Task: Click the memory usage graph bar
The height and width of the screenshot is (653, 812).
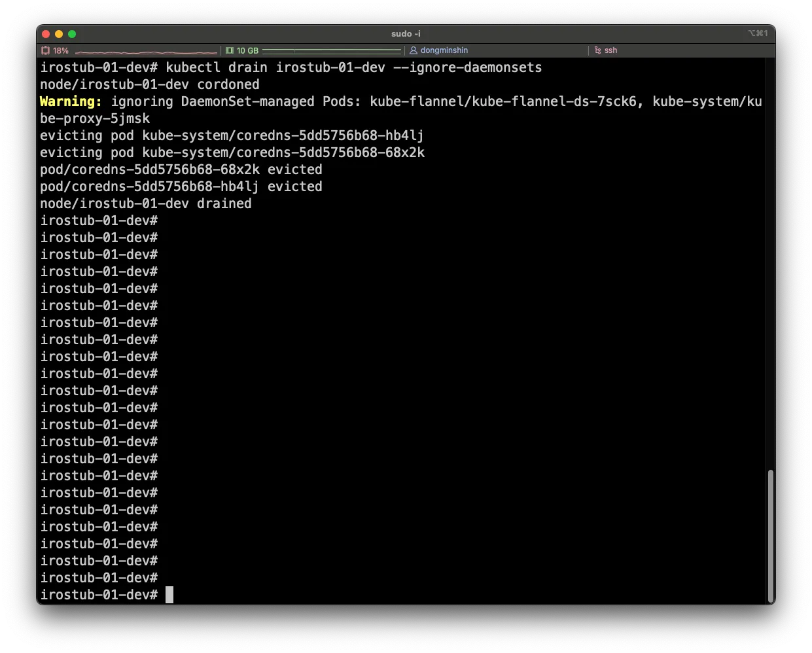Action: point(331,50)
